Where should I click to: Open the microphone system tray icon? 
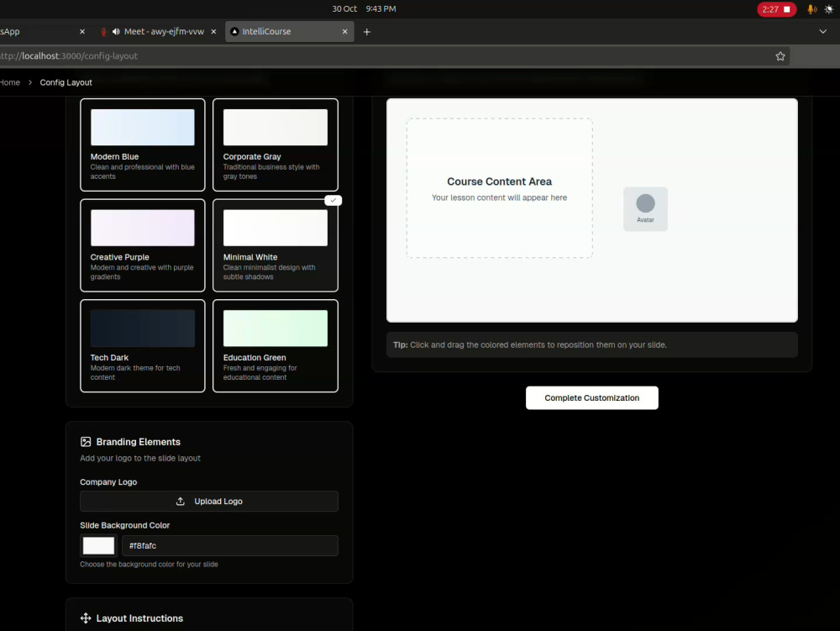[x=812, y=9]
